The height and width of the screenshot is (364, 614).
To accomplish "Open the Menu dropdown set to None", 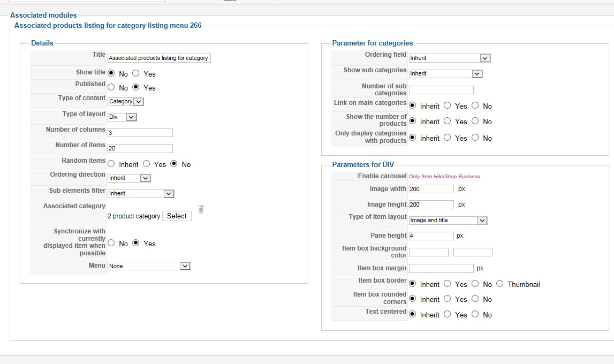I will (x=149, y=266).
